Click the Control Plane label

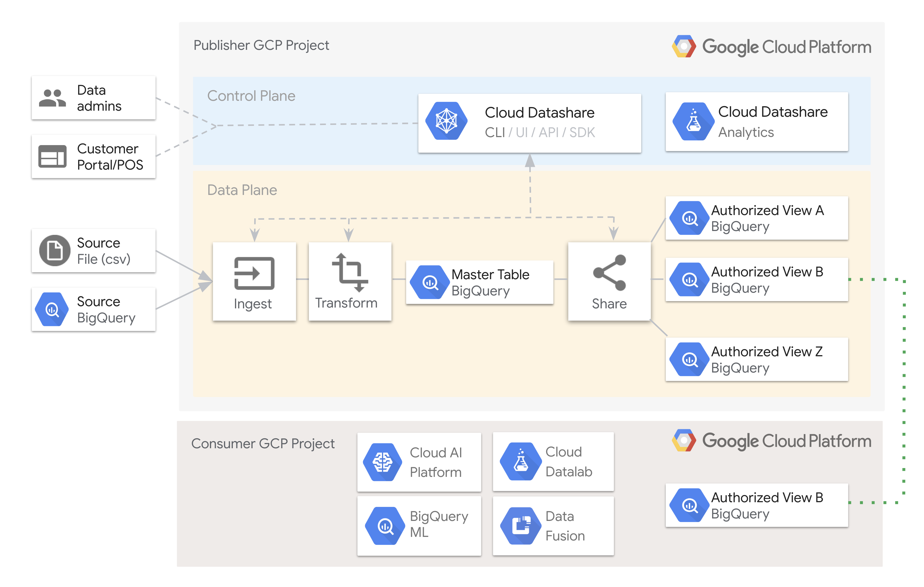coord(251,96)
